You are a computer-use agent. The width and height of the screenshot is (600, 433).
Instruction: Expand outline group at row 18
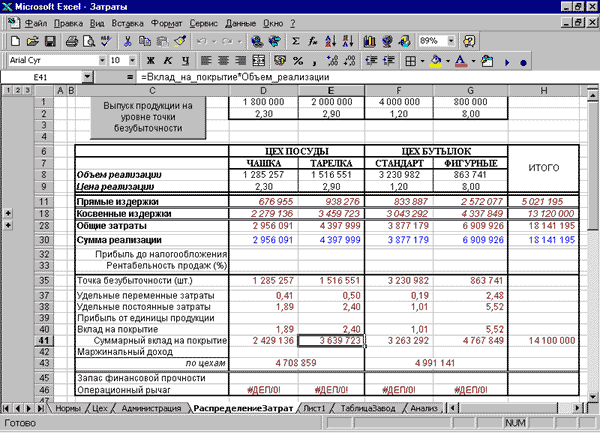pos(8,213)
